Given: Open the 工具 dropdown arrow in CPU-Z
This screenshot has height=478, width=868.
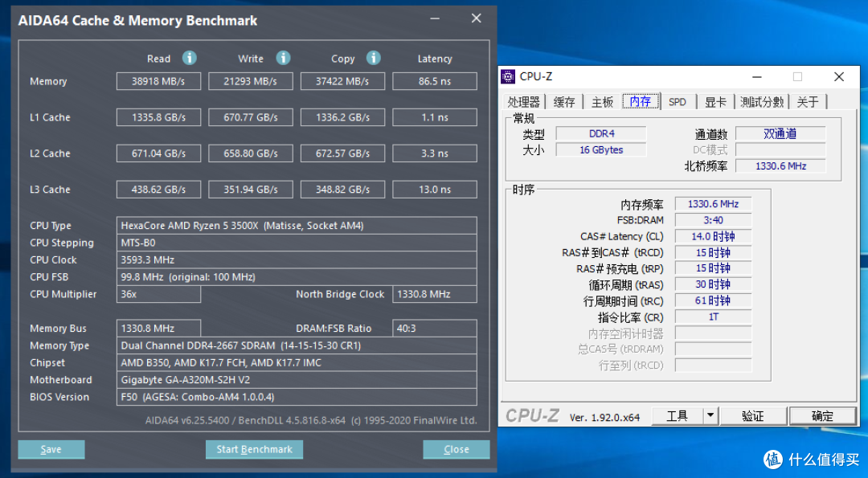Looking at the screenshot, I should coord(710,416).
